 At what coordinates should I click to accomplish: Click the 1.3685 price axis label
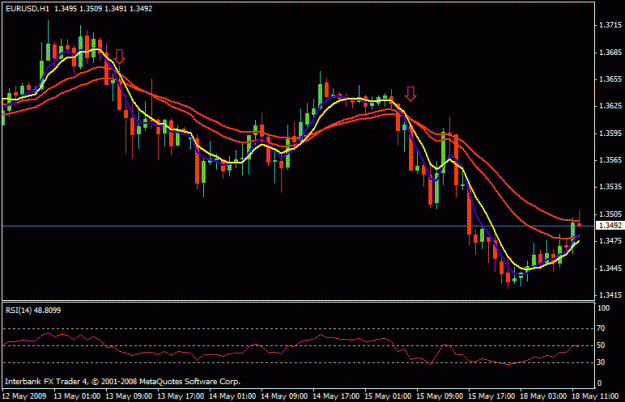pos(610,52)
